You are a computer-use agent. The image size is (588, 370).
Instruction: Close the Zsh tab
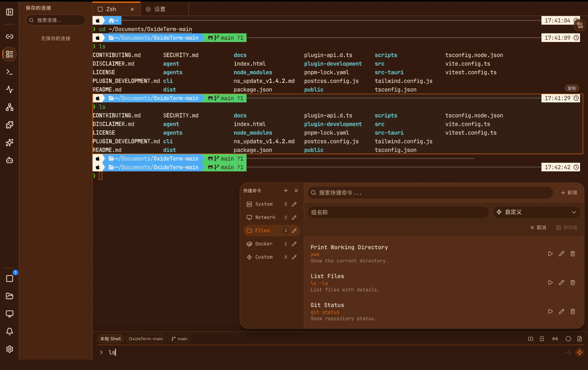tap(132, 9)
